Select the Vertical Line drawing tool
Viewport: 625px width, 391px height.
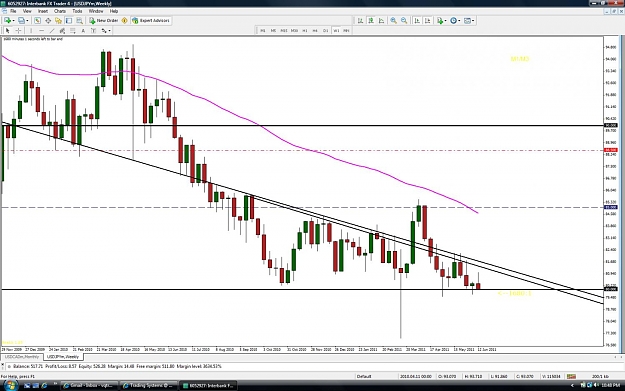pos(31,31)
